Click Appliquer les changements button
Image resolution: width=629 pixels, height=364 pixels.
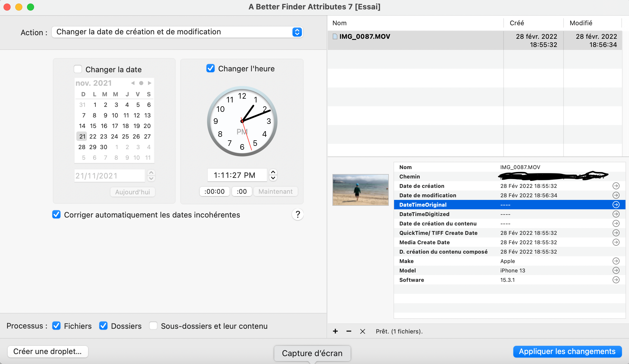(567, 351)
